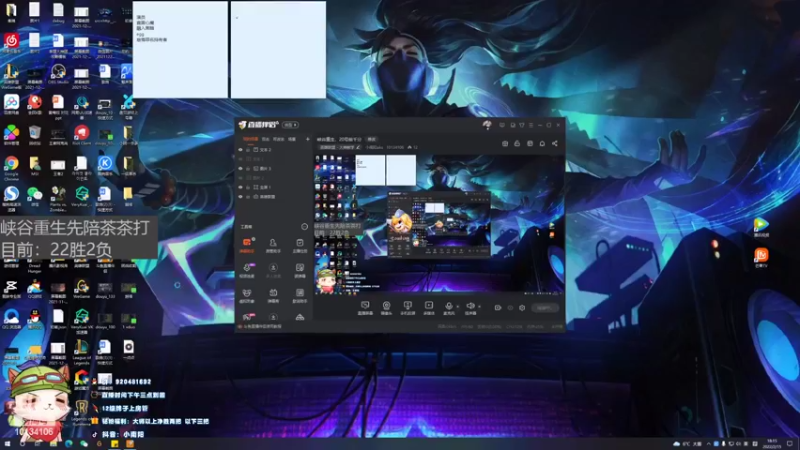Toggle visibility eye for 图片 3 source
The image size is (800, 450).
pos(240,168)
